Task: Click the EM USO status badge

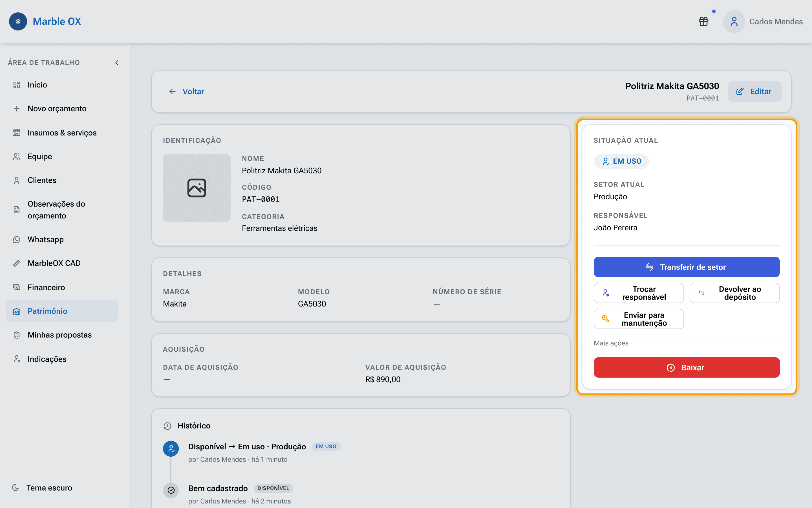Action: 621,161
